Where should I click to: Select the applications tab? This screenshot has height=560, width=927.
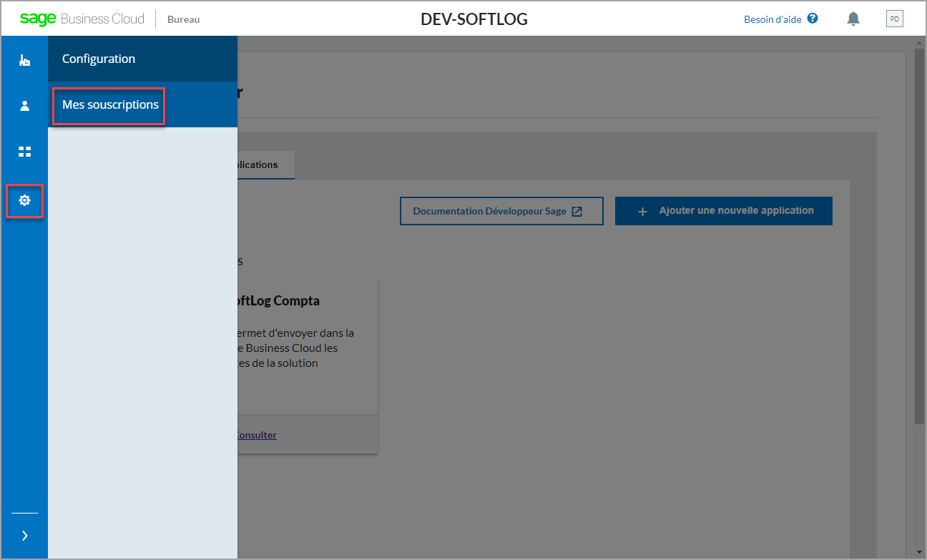265,164
